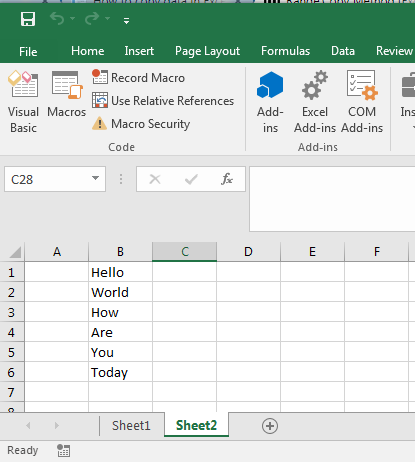Switch to the Sheet1 tab
This screenshot has width=415, height=462.
point(131,425)
